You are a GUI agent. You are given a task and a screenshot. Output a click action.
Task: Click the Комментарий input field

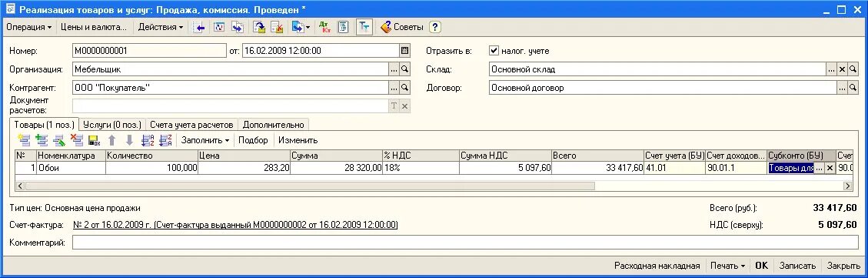[x=466, y=243]
